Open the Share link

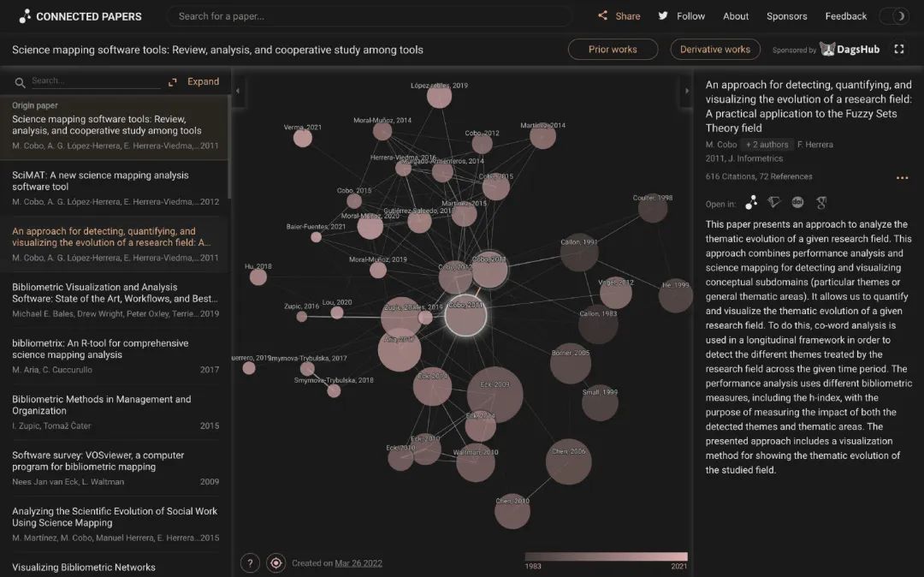[619, 16]
